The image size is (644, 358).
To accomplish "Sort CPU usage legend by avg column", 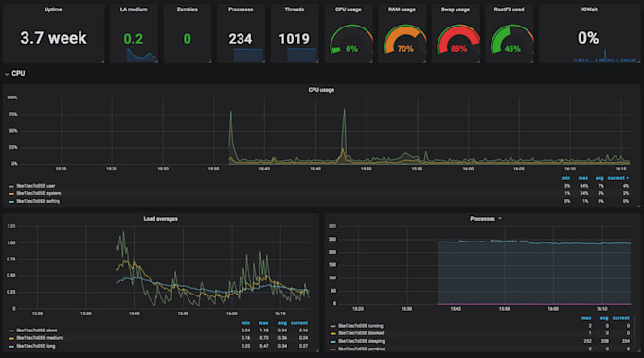I will 599,178.
